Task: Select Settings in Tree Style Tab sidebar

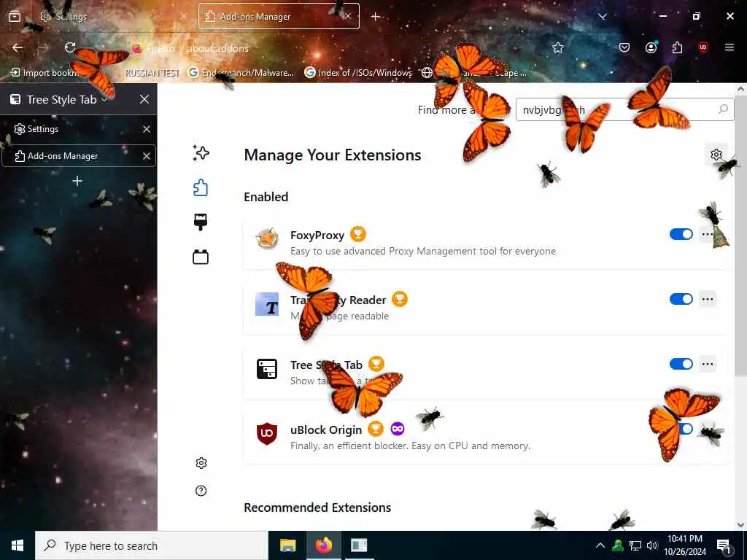Action: pyautogui.click(x=79, y=129)
